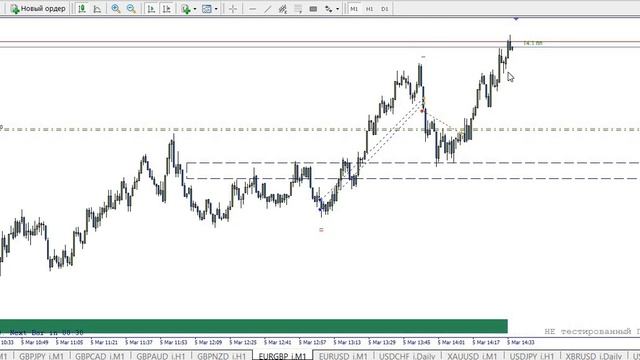Click the 'Next Bar in' timer text
Image resolution: width=640 pixels, height=360 pixels.
click(x=46, y=333)
